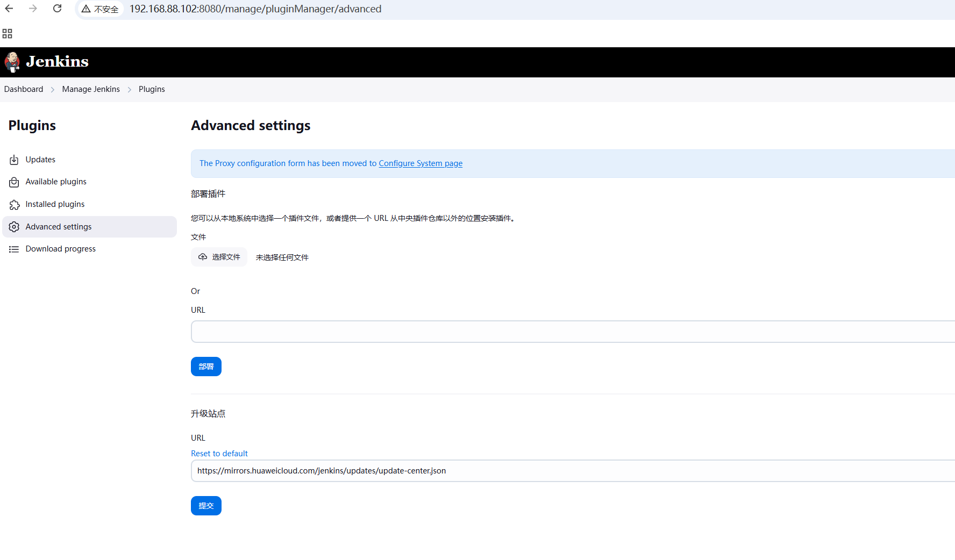This screenshot has height=560, width=955.
Task: Click the 部署 deploy button
Action: coord(206,367)
